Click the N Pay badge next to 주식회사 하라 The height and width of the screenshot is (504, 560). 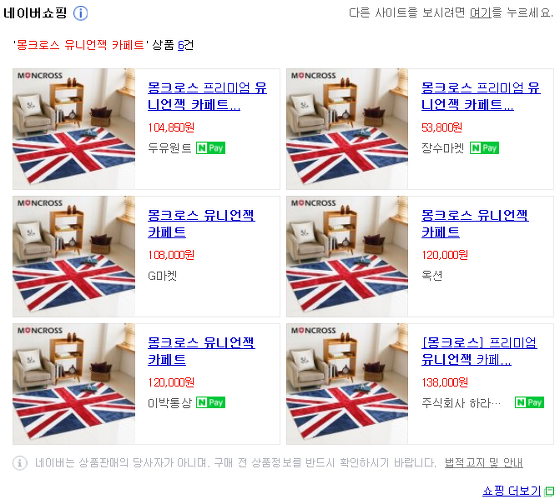click(529, 403)
